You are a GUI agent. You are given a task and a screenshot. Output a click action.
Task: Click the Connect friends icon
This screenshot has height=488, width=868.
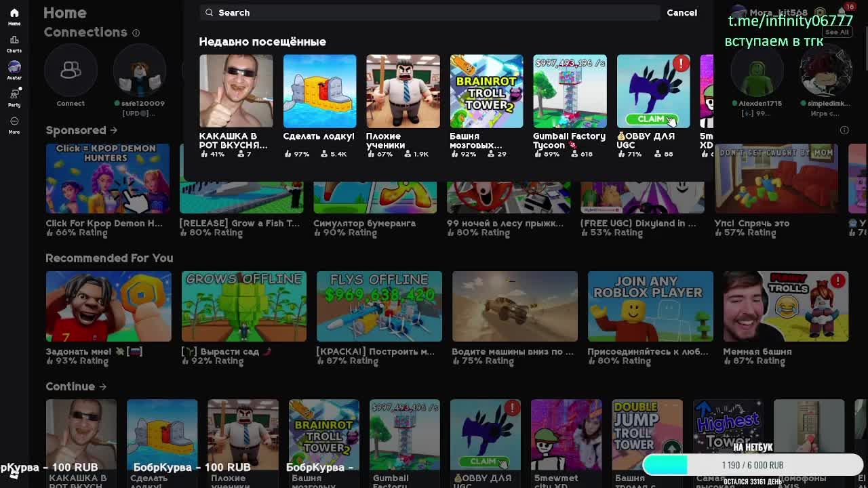pyautogui.click(x=71, y=70)
